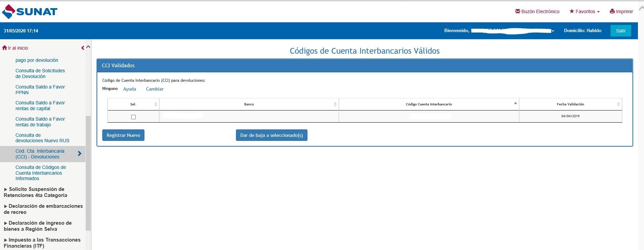Sort by Código Cuenta Interbancario arrow
The height and width of the screenshot is (250, 644).
(x=515, y=103)
